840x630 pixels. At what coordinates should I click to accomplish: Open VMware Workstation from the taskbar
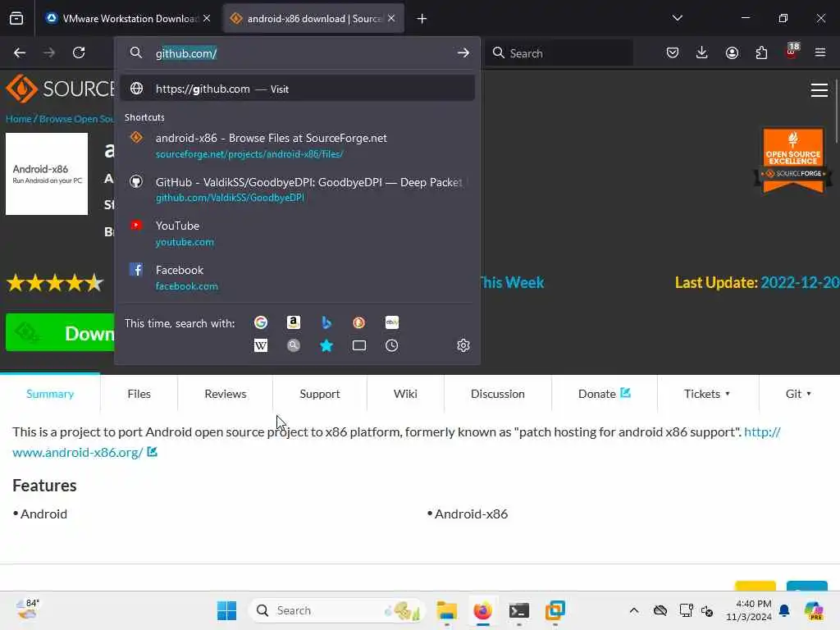555,610
